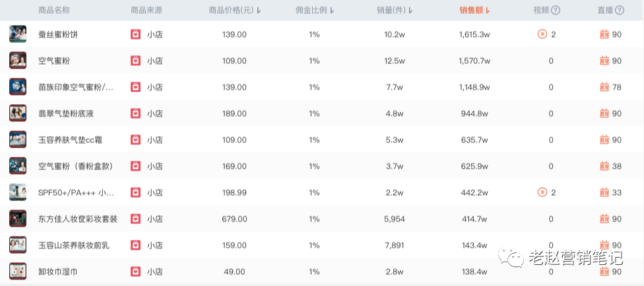Sort by 商品价格(元) column
This screenshot has height=286, width=644.
(x=234, y=10)
